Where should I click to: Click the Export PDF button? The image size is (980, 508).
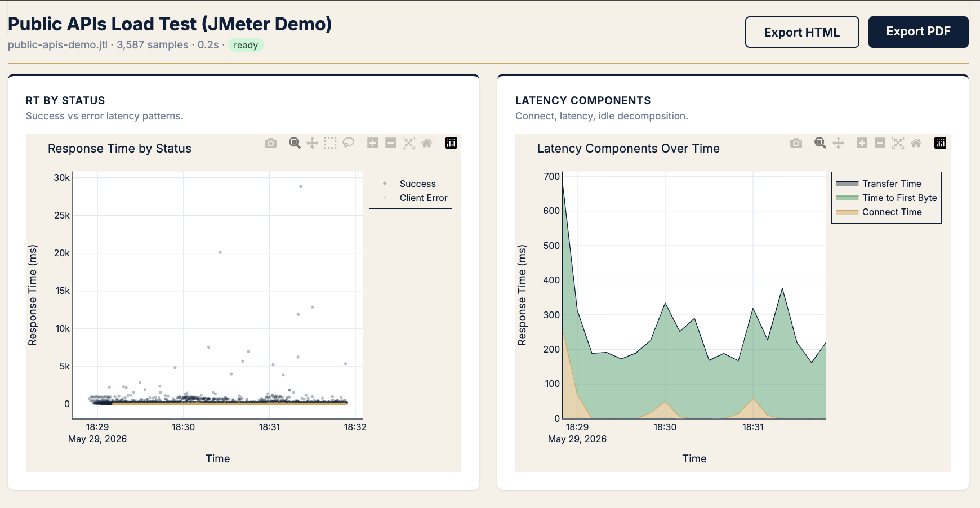pyautogui.click(x=919, y=32)
